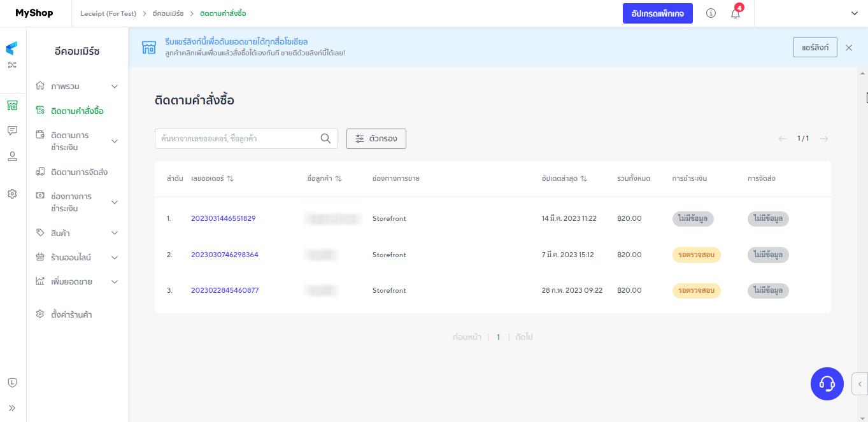This screenshot has height=422, width=868.
Task: Click the การจัดส่ง column header
Action: click(762, 179)
